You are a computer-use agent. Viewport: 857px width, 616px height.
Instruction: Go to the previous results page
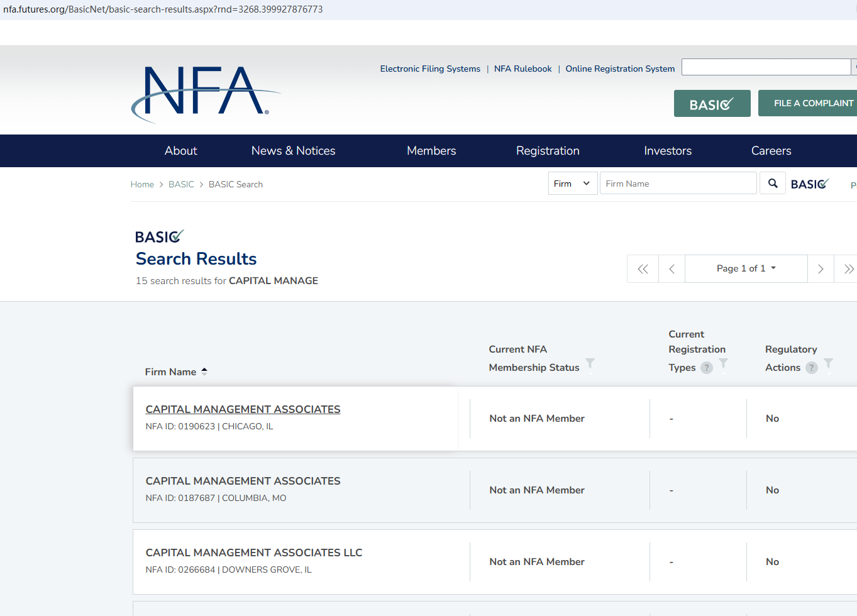tap(672, 269)
